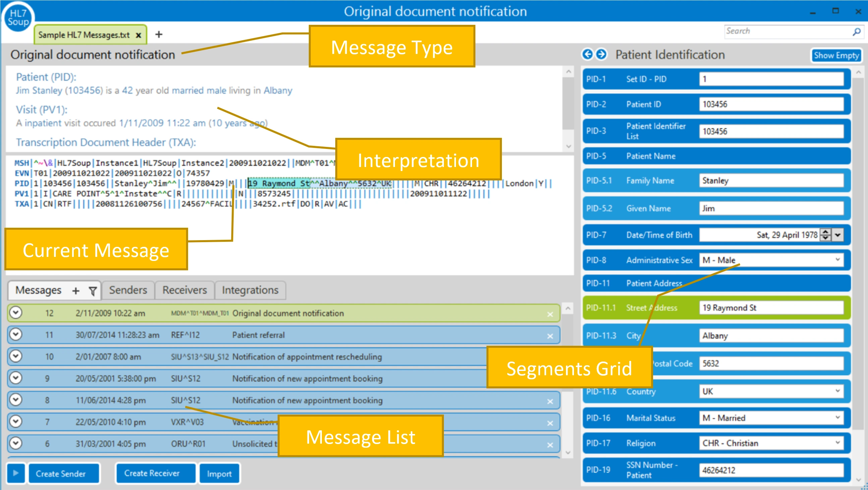Image resolution: width=868 pixels, height=490 pixels.
Task: Toggle Show Empty fields
Action: [836, 55]
